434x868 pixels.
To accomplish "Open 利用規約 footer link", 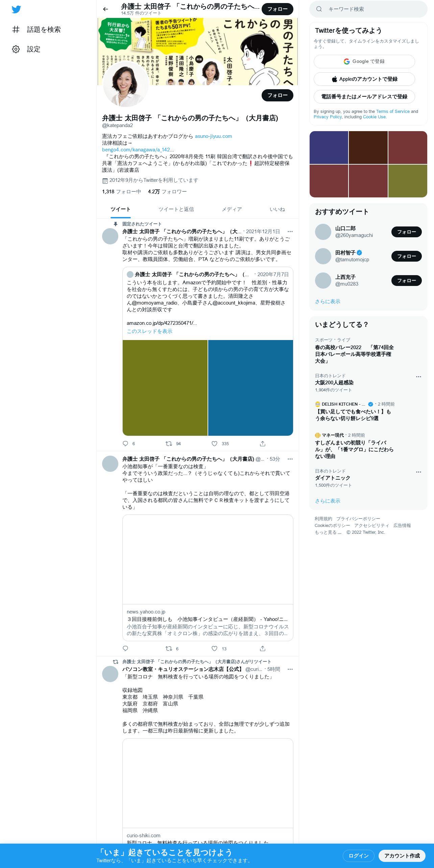I will (x=323, y=519).
